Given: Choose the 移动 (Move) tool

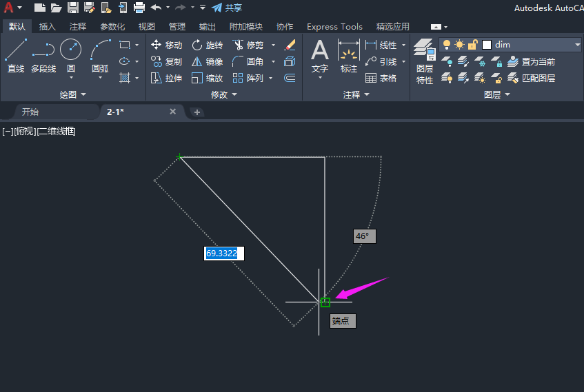Looking at the screenshot, I should [166, 45].
